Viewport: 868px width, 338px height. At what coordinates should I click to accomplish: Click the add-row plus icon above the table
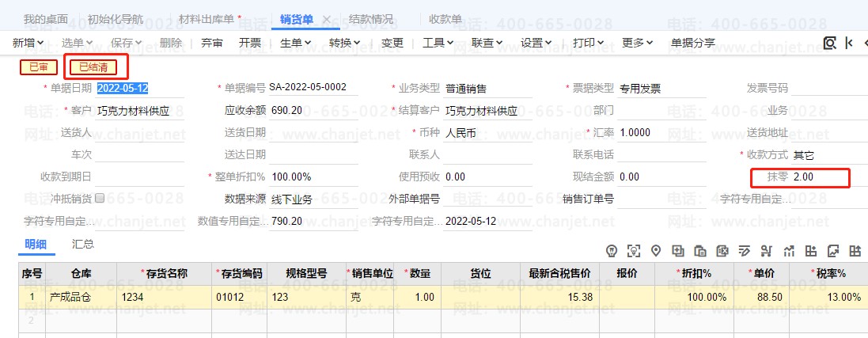click(x=678, y=251)
